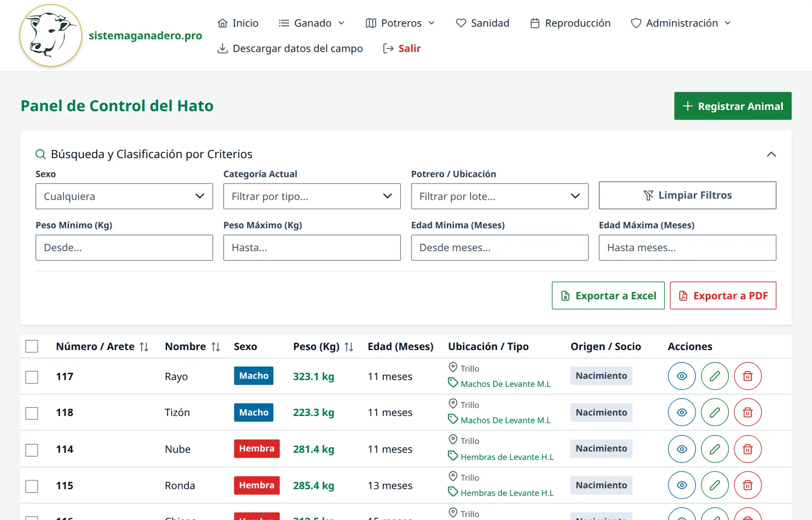Image resolution: width=812 pixels, height=520 pixels.
Task: Open the Sexo dropdown showing Cualquiera
Action: [124, 196]
